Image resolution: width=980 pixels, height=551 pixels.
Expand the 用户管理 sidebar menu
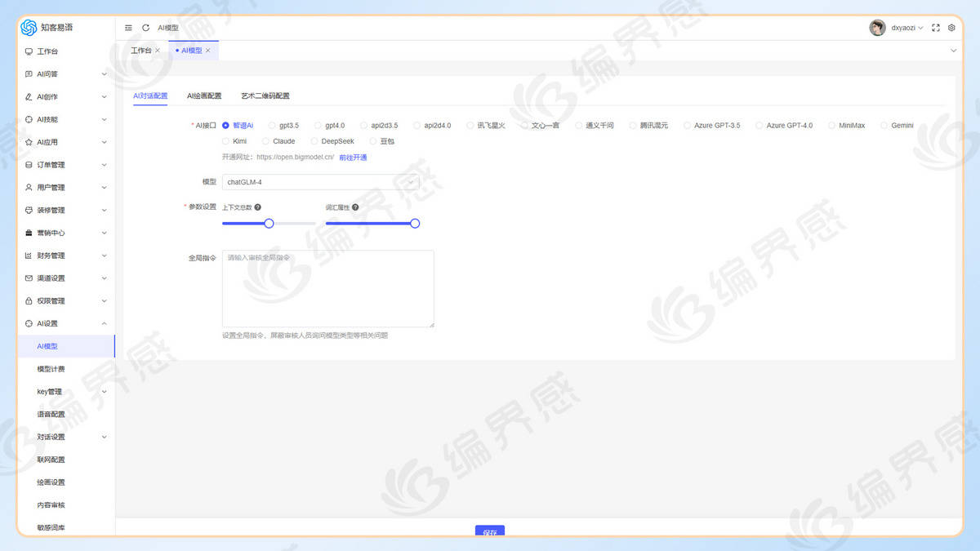104,188
